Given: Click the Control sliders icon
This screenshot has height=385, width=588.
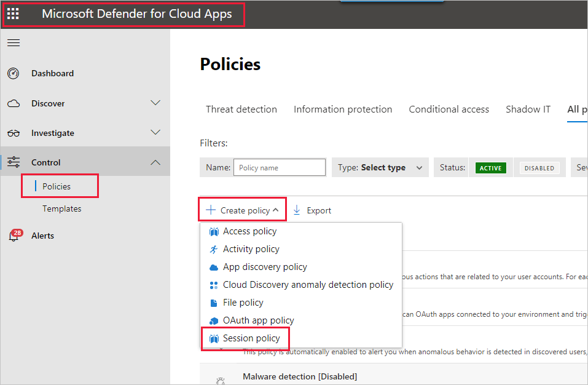Looking at the screenshot, I should click(x=13, y=162).
